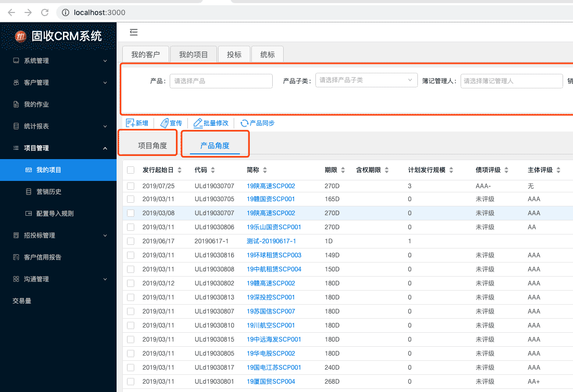Open the 19赣国资SCP001 link
Viewport: 573px width, 392px height.
point(270,199)
